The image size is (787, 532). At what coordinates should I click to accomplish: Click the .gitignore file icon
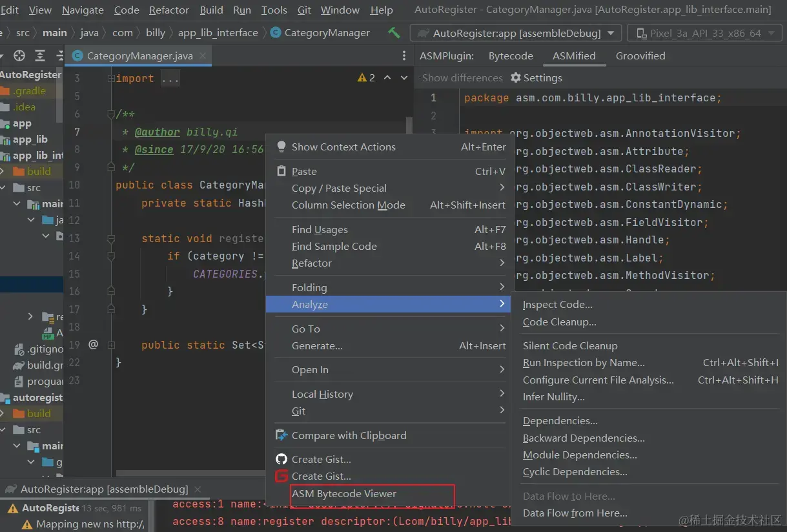tap(19, 349)
